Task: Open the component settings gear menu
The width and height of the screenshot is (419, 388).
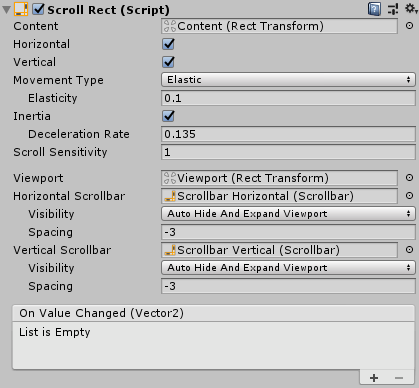Action: 411,8
